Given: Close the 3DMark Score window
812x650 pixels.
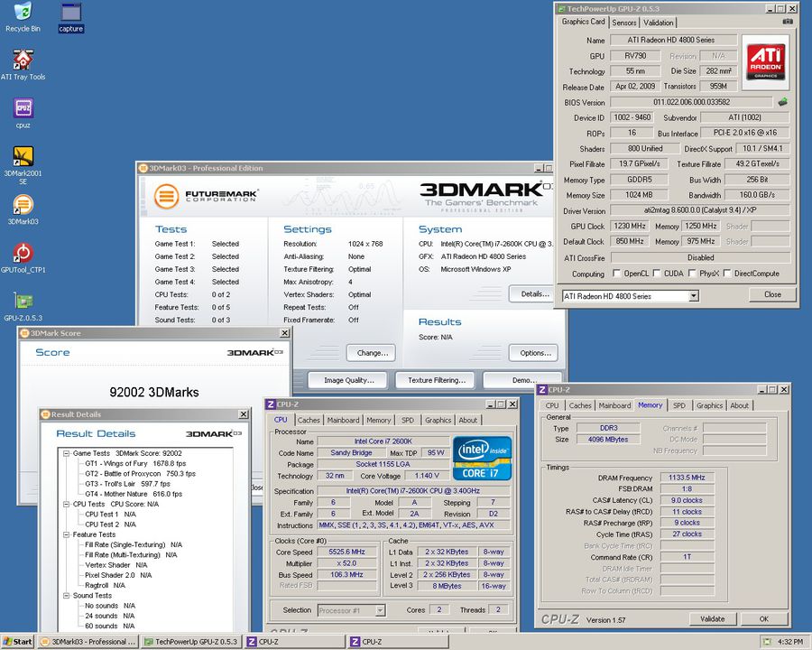Looking at the screenshot, I should [284, 333].
